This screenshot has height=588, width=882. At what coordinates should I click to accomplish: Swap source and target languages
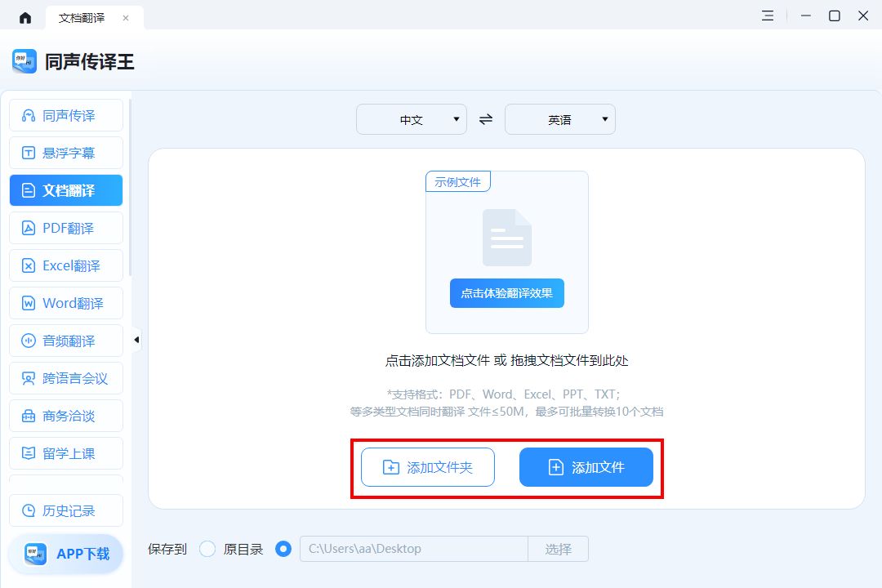point(486,119)
